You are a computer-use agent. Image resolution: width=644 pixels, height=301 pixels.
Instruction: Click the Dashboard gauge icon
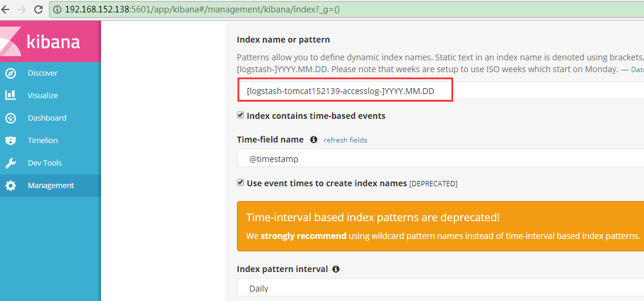(x=11, y=118)
